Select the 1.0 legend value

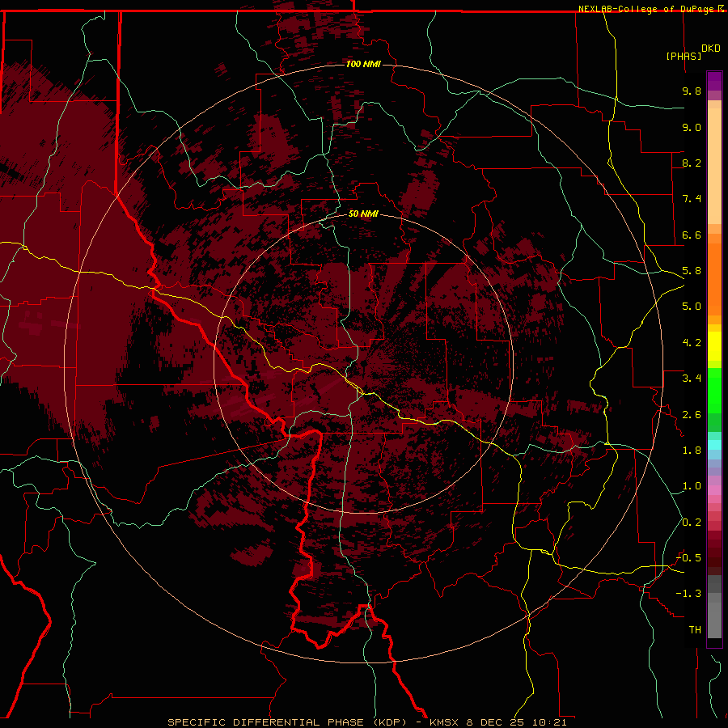tap(692, 486)
